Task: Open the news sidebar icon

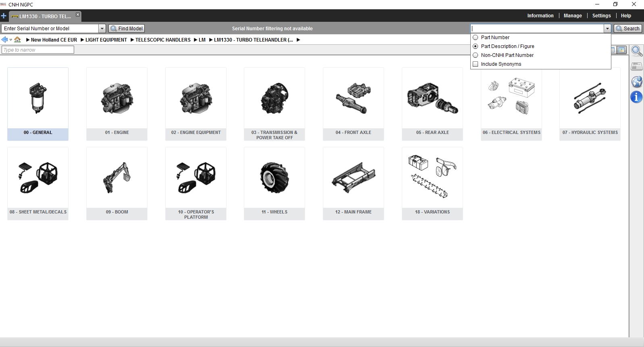Action: [637, 66]
